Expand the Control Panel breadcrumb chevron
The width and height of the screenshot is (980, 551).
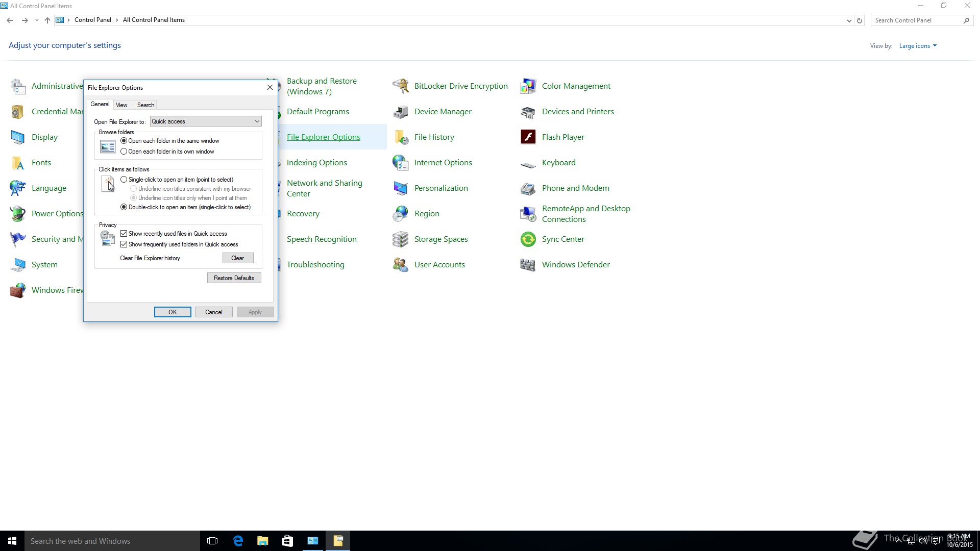click(x=117, y=20)
